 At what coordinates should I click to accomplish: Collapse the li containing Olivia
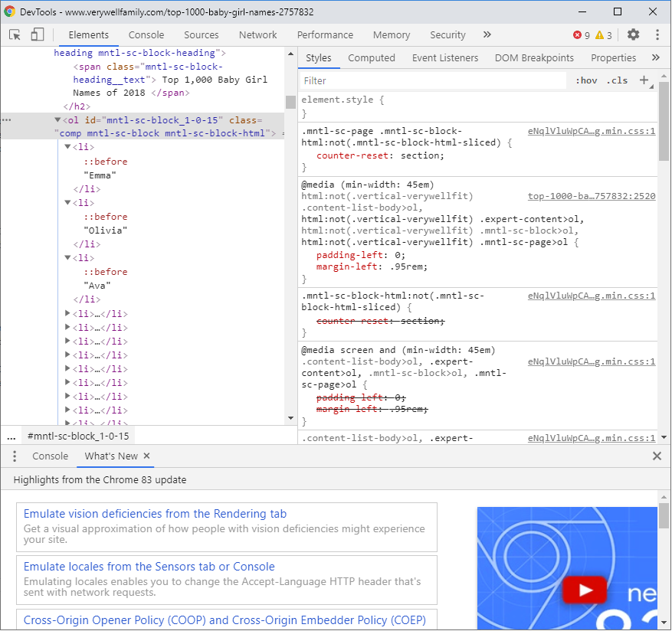(x=67, y=202)
